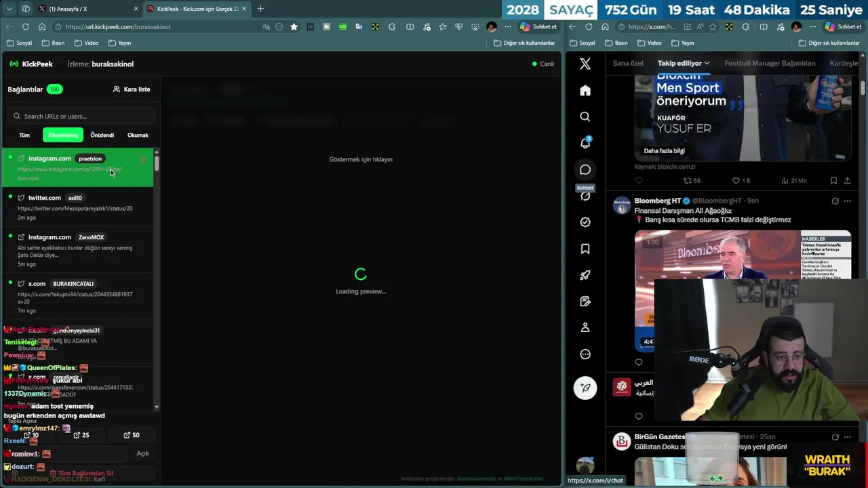Click Sohbet et Copilot button in left browser

coord(539,26)
